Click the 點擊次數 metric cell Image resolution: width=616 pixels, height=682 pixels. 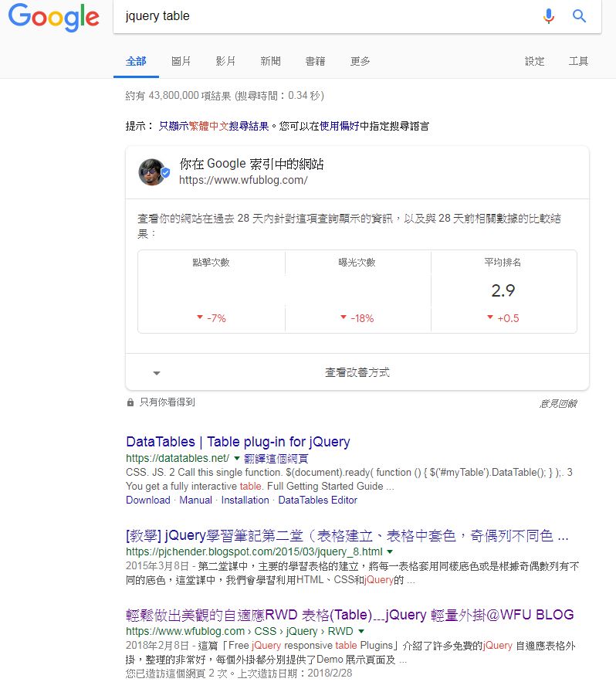212,291
